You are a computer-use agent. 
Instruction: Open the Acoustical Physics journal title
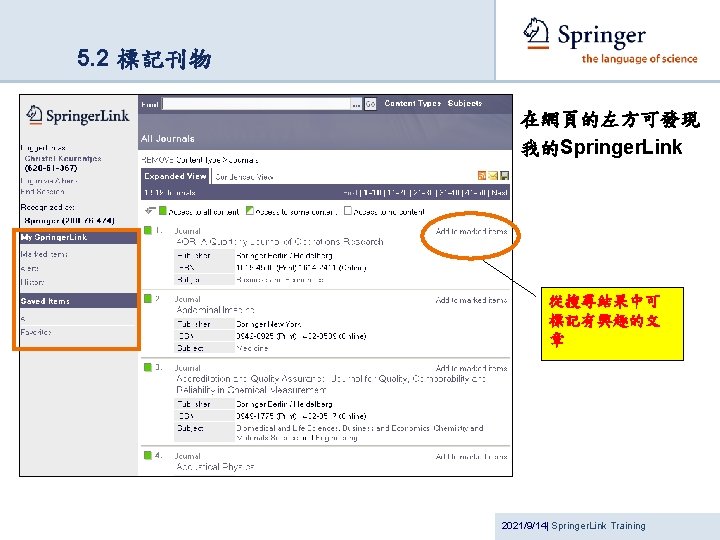tap(215, 467)
